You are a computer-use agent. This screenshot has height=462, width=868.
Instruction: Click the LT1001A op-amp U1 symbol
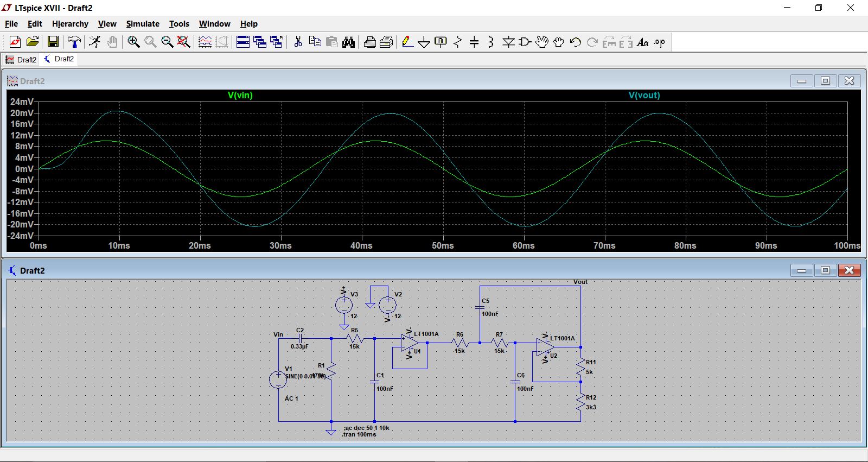coord(409,342)
